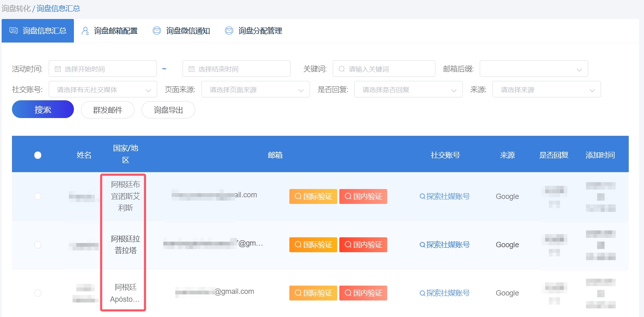Select the first row's checkbox

point(38,196)
